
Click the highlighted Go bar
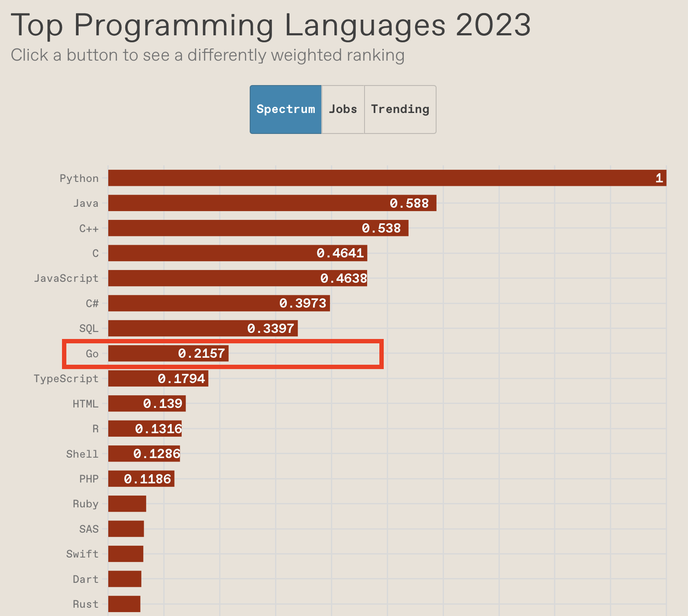[x=169, y=353]
